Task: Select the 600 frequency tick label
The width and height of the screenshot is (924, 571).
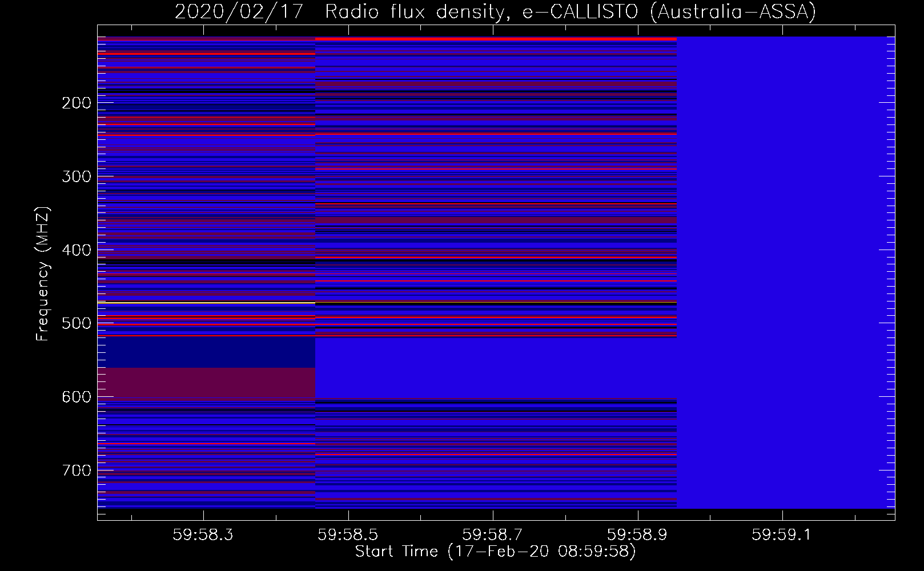Action: coord(77,397)
